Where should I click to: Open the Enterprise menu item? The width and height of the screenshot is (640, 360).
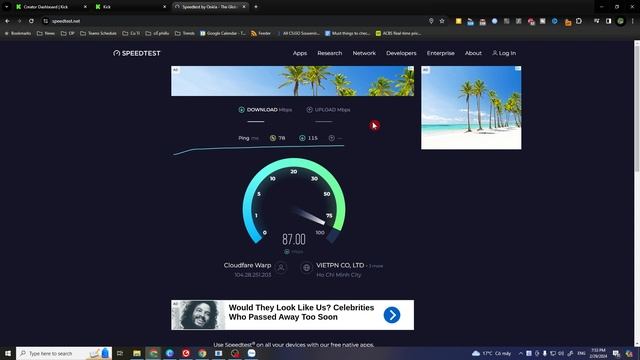(440, 53)
